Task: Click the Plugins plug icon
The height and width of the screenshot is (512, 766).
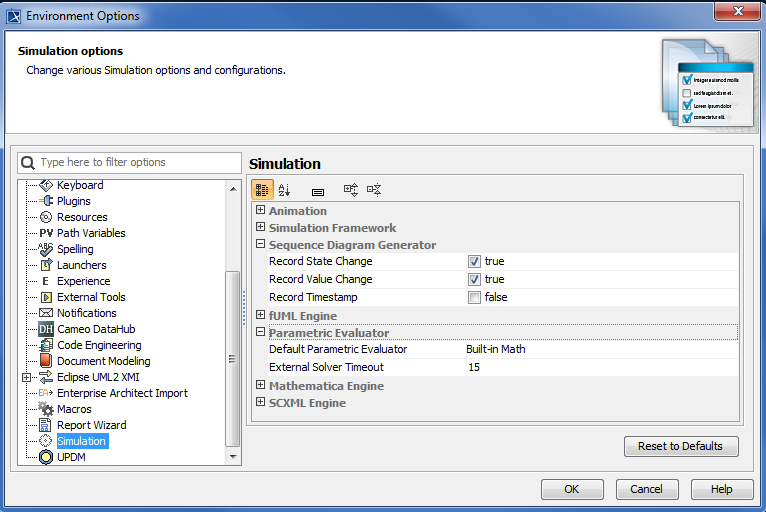Action: click(x=46, y=201)
